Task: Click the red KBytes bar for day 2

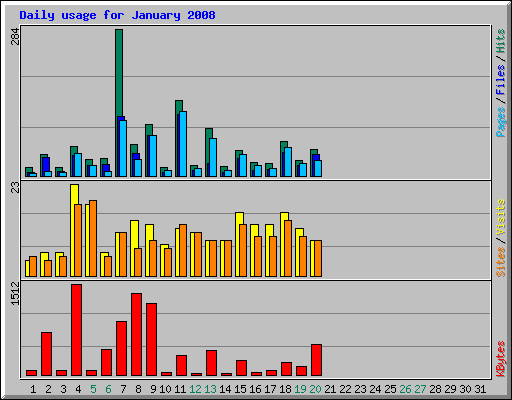Action: pos(46,354)
